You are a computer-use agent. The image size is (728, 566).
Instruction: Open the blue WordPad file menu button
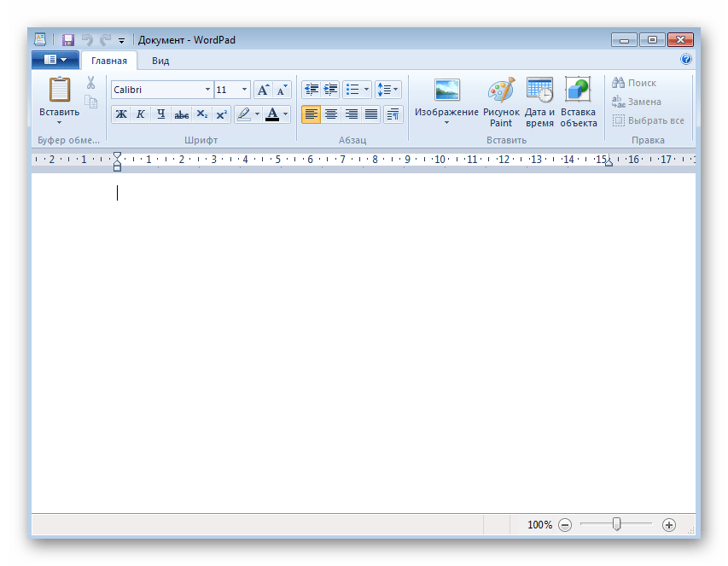pos(55,60)
